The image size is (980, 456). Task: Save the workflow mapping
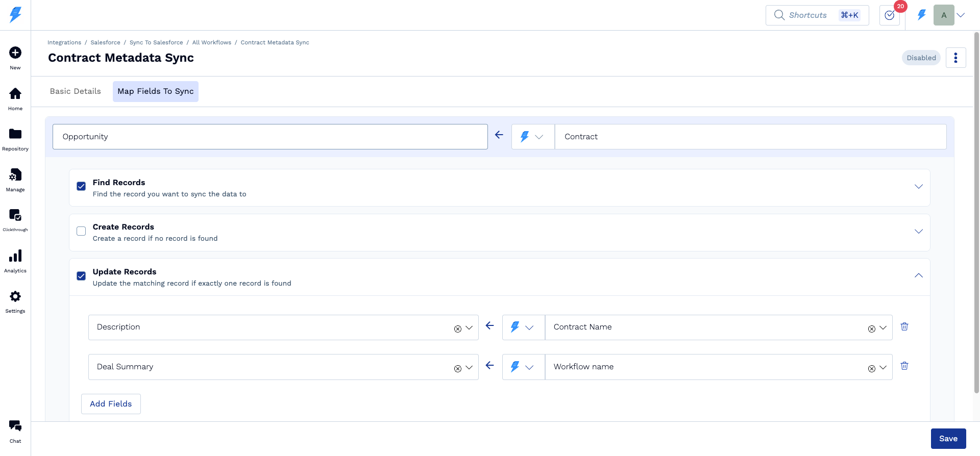click(948, 439)
